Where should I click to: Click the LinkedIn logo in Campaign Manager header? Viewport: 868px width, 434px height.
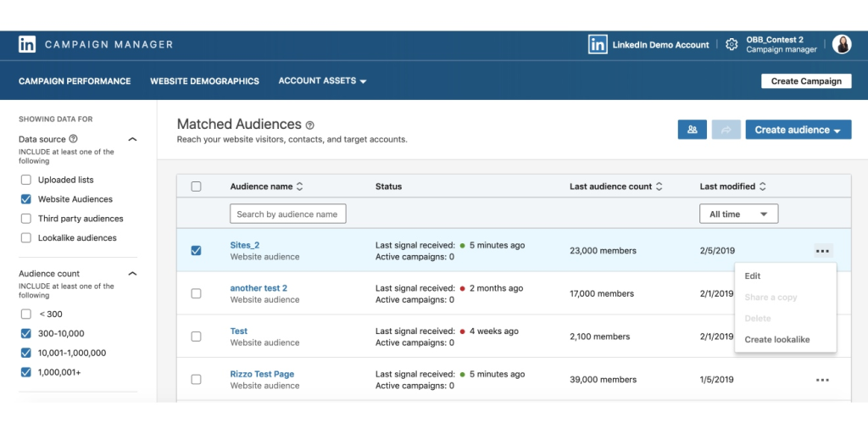tap(27, 45)
